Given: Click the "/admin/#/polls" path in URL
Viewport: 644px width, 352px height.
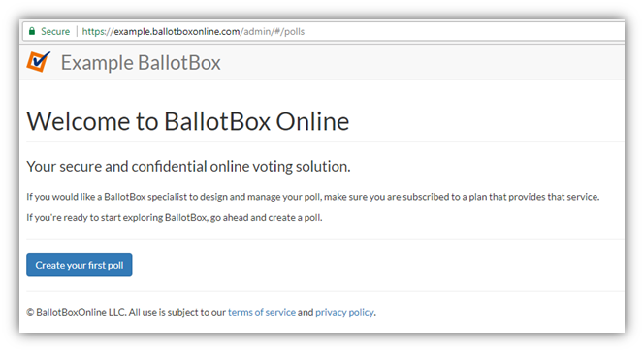Looking at the screenshot, I should (273, 32).
